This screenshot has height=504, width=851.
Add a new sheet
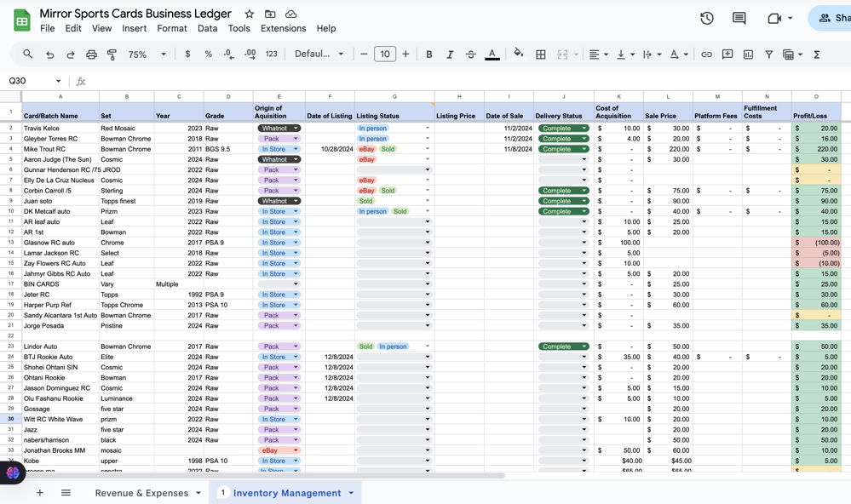point(40,493)
